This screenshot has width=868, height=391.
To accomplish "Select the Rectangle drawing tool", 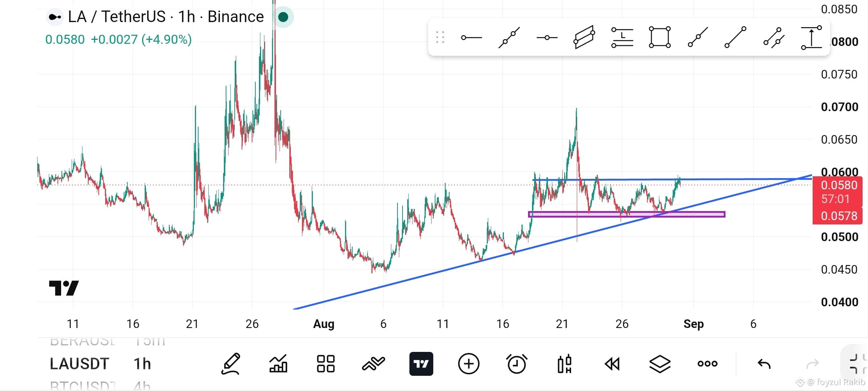I will [x=660, y=37].
